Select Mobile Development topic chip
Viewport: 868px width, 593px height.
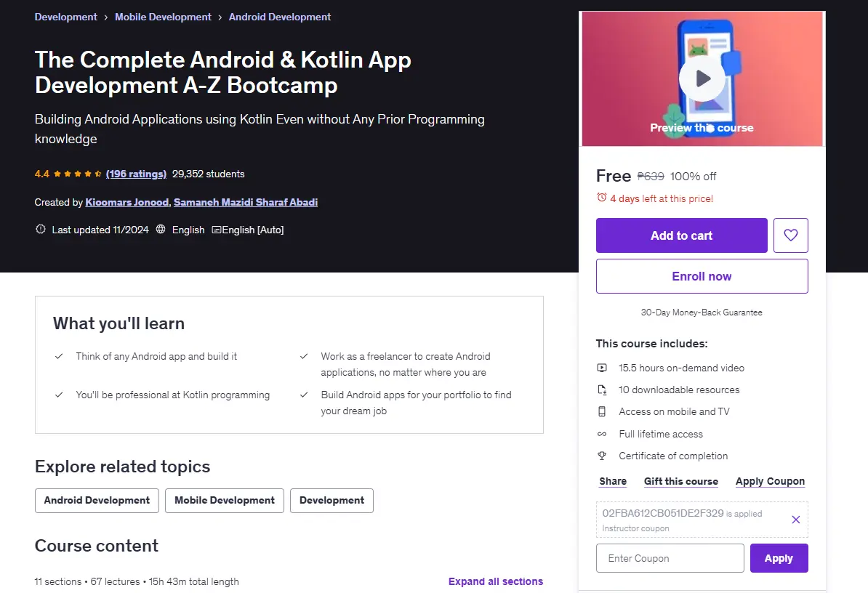click(224, 501)
